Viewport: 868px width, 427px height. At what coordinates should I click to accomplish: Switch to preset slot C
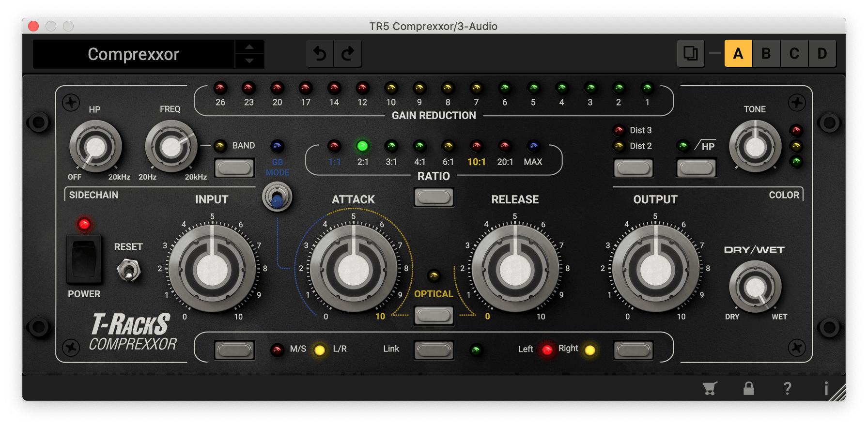point(794,53)
